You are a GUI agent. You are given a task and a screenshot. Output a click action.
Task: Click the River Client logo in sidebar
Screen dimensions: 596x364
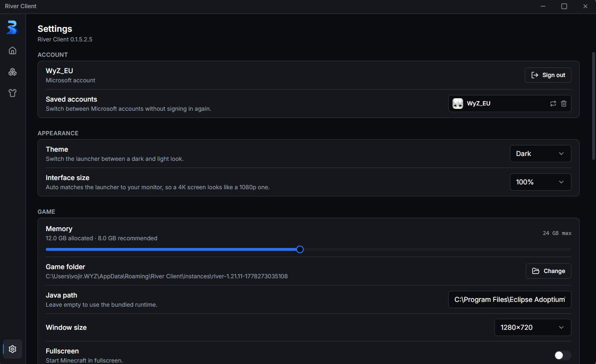[12, 27]
